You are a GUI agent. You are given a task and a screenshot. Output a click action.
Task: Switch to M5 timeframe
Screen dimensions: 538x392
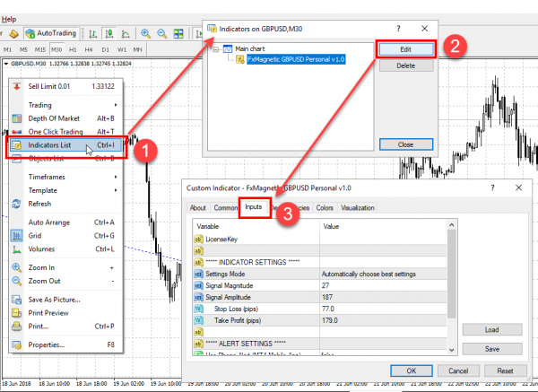click(x=23, y=49)
